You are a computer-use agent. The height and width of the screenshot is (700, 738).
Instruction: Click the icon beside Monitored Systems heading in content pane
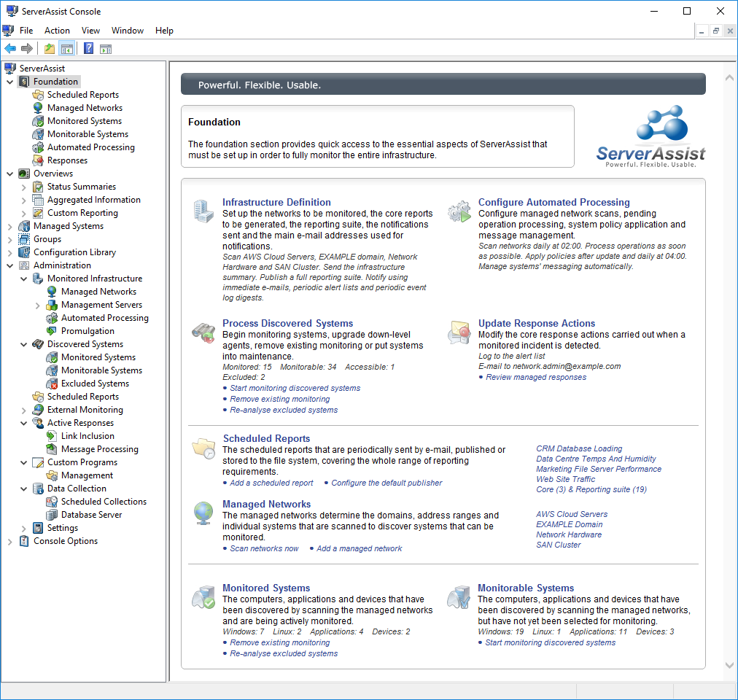click(x=203, y=597)
